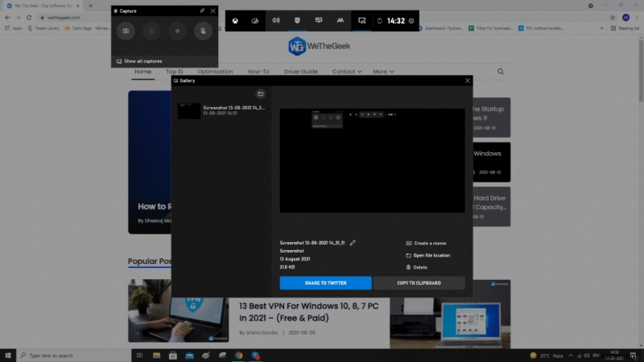Screen dimensions: 644x362
Task: Click the Xbox logo in the Game Bar
Action: [x=235, y=21]
